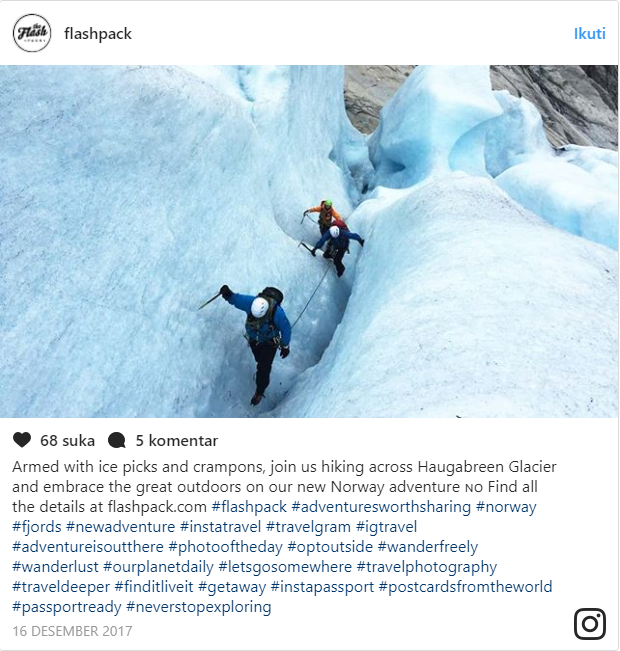The height and width of the screenshot is (651, 620).
Task: Open the #travelgram hashtag
Action: click(x=309, y=527)
